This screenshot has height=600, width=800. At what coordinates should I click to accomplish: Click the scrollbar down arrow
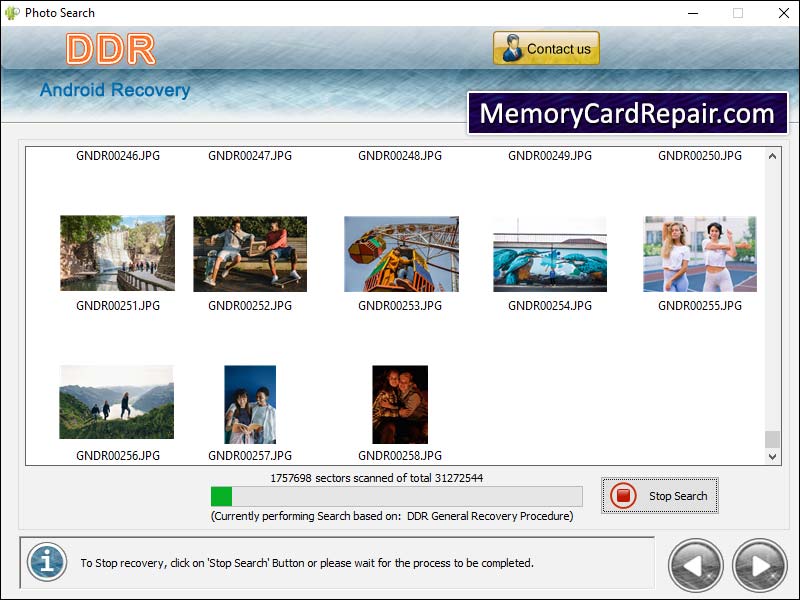772,457
